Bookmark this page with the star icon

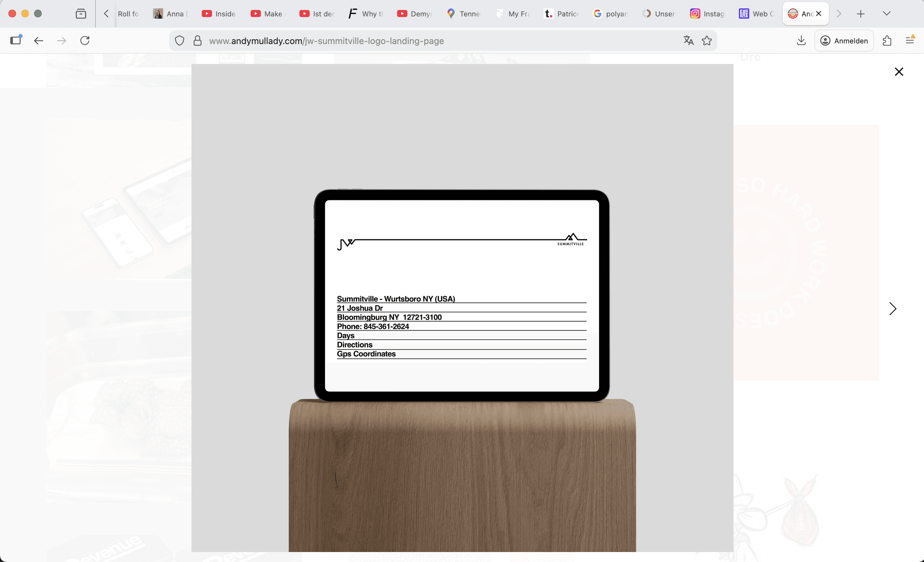(707, 41)
